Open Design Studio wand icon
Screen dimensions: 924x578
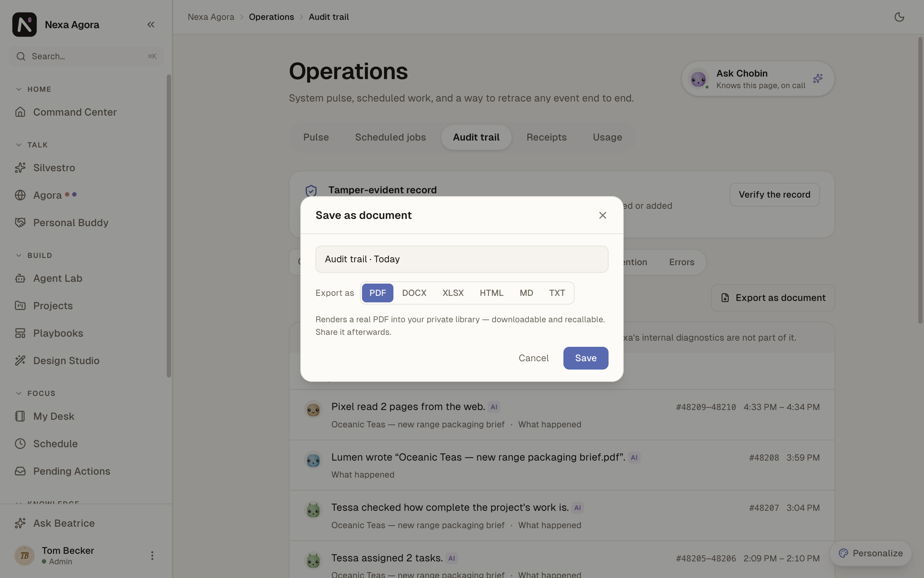tap(20, 361)
